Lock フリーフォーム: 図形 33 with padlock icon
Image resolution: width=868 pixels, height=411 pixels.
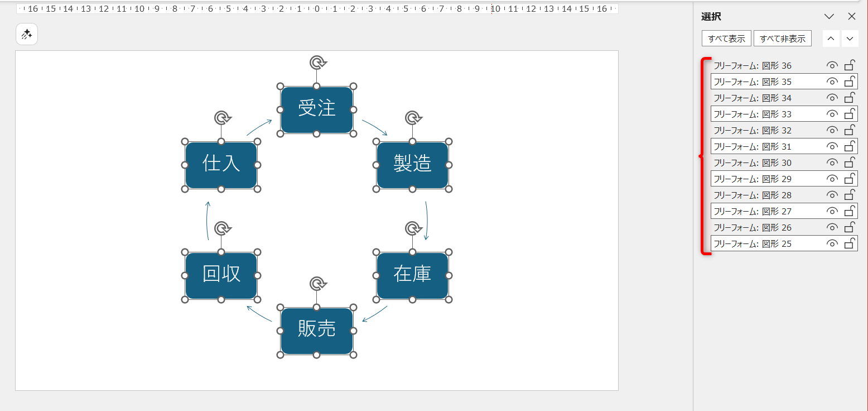pyautogui.click(x=850, y=114)
